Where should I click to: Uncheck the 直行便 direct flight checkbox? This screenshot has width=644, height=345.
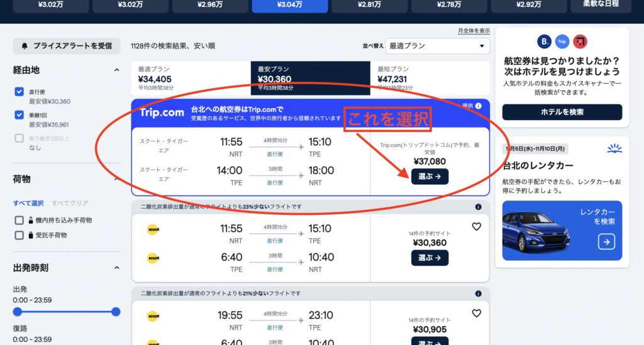pyautogui.click(x=19, y=92)
